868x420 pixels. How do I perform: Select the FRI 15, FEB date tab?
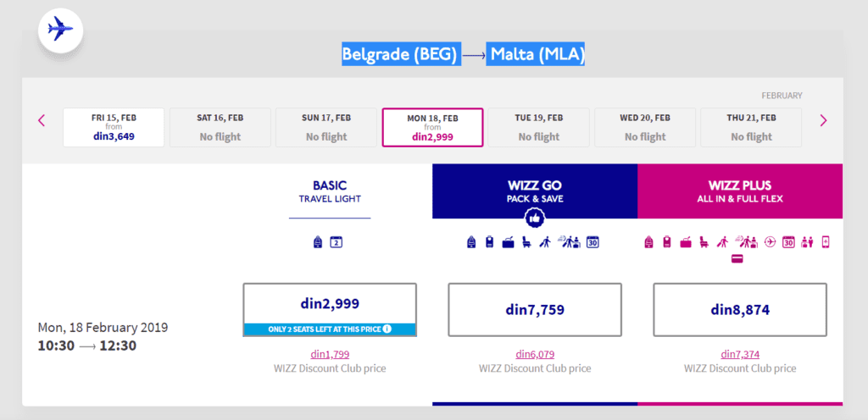(114, 128)
